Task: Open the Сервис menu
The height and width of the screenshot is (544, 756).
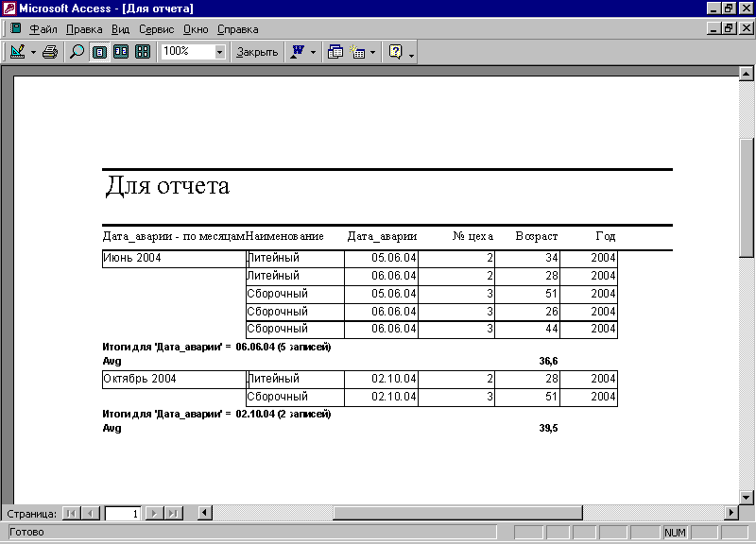Action: (x=156, y=29)
